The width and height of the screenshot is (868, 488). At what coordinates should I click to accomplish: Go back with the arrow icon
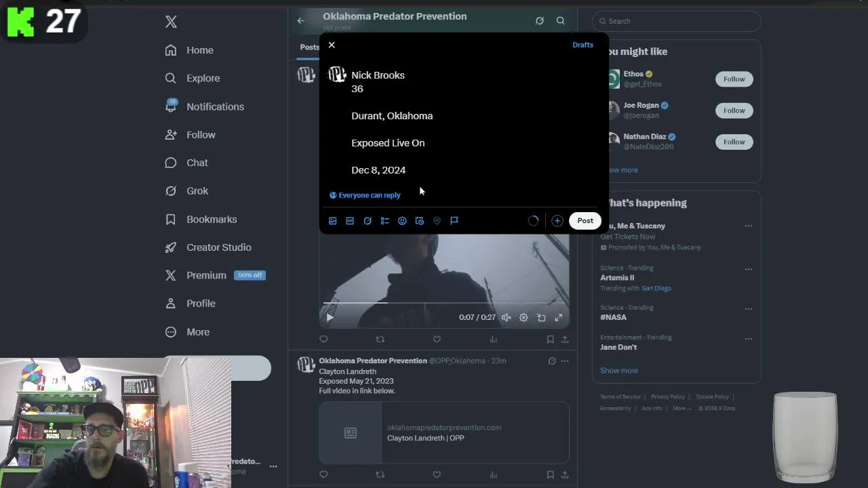coord(300,21)
